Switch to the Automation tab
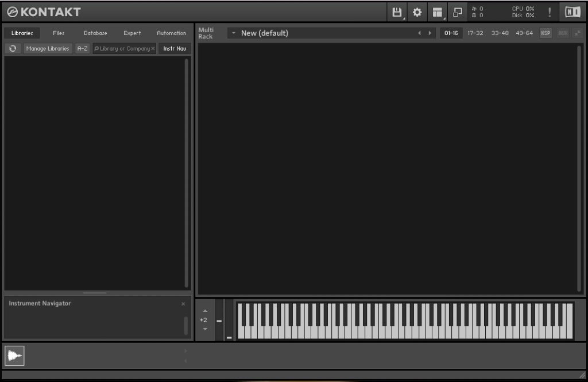588x382 pixels. pos(171,33)
